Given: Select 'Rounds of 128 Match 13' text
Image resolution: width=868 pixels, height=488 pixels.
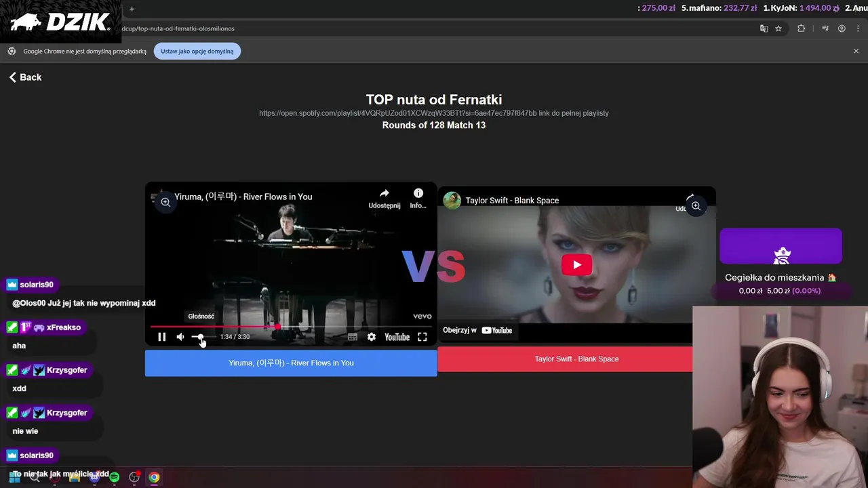Looking at the screenshot, I should (434, 125).
